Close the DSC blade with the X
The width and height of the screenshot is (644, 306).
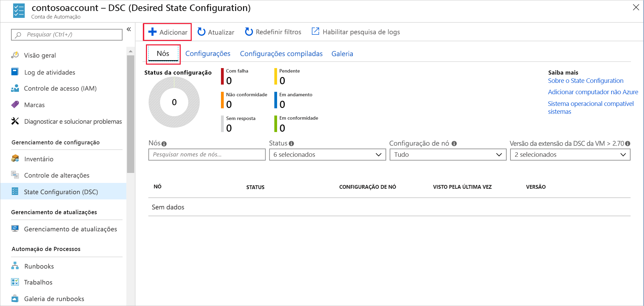(636, 8)
